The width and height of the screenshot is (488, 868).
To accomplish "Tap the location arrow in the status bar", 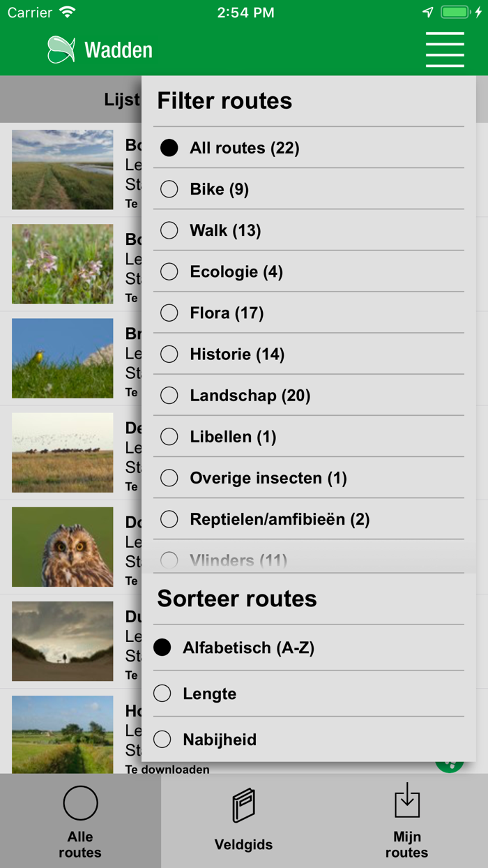I will (426, 11).
